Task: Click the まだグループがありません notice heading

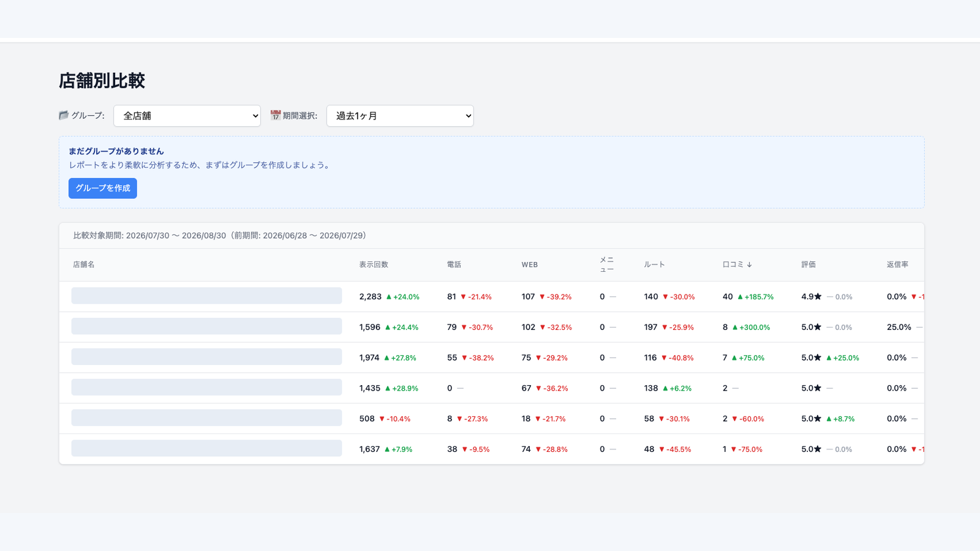Action: (x=116, y=151)
